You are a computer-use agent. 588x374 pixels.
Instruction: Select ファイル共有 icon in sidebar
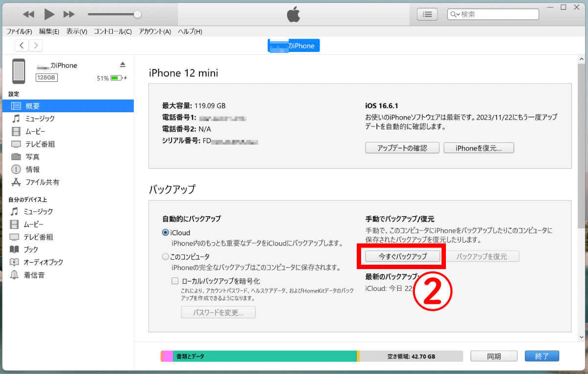pos(16,182)
